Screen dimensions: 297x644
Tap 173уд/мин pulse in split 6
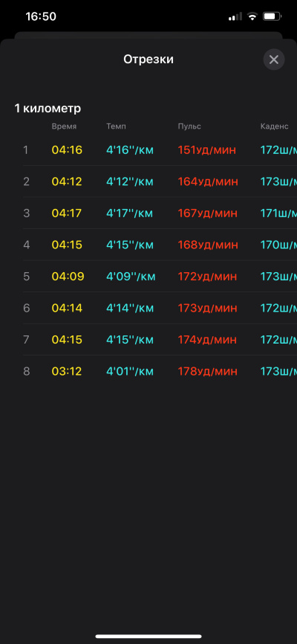click(x=207, y=308)
